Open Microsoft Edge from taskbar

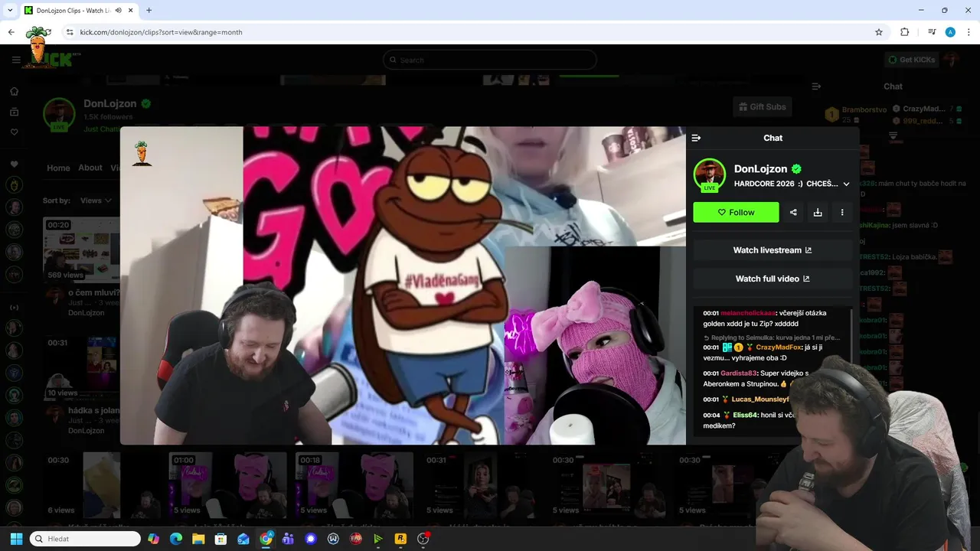pyautogui.click(x=175, y=539)
